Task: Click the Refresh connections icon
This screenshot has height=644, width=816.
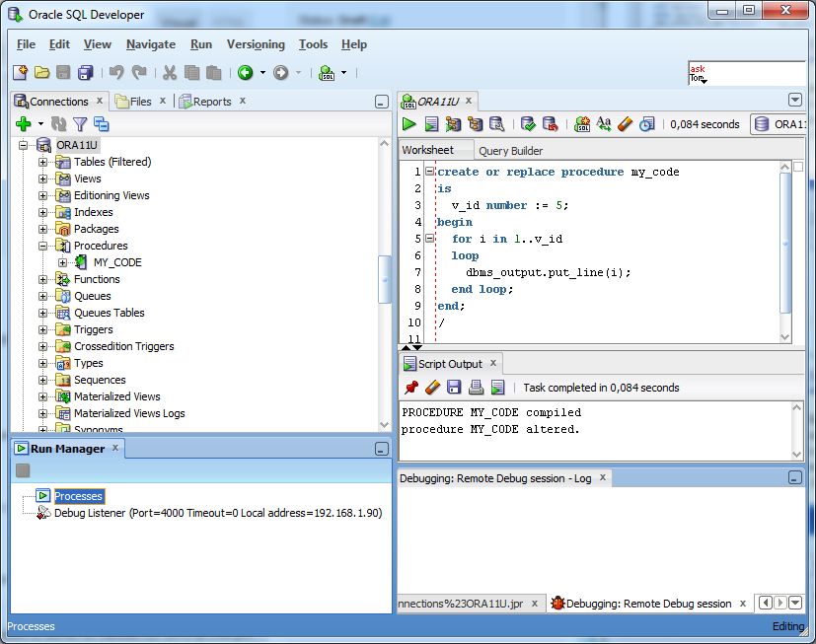Action: (58, 124)
